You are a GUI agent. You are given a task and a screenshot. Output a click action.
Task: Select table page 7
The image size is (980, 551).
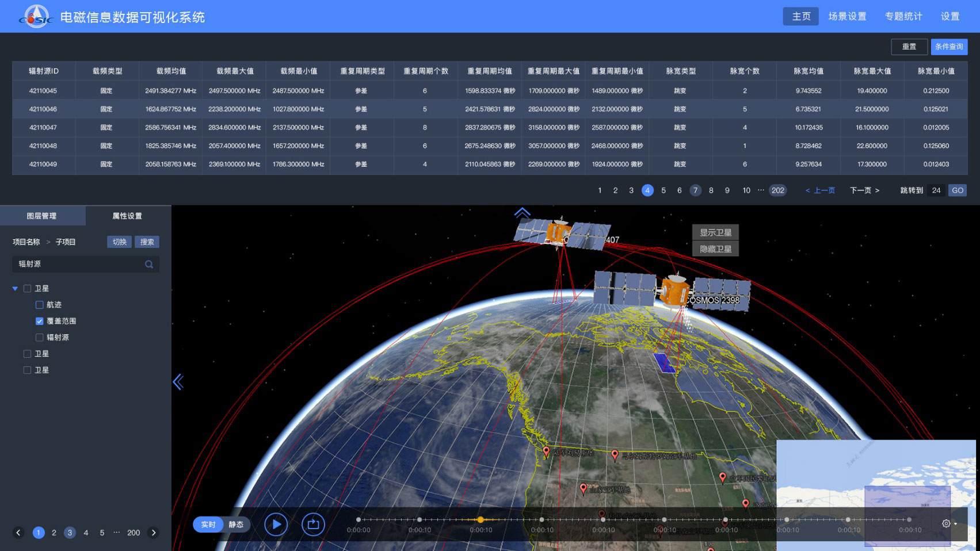(695, 190)
